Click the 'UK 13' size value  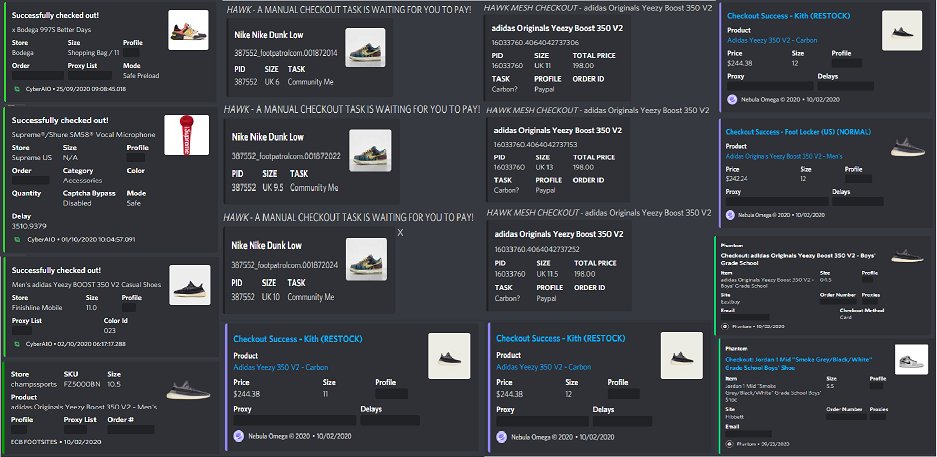pyautogui.click(x=544, y=168)
